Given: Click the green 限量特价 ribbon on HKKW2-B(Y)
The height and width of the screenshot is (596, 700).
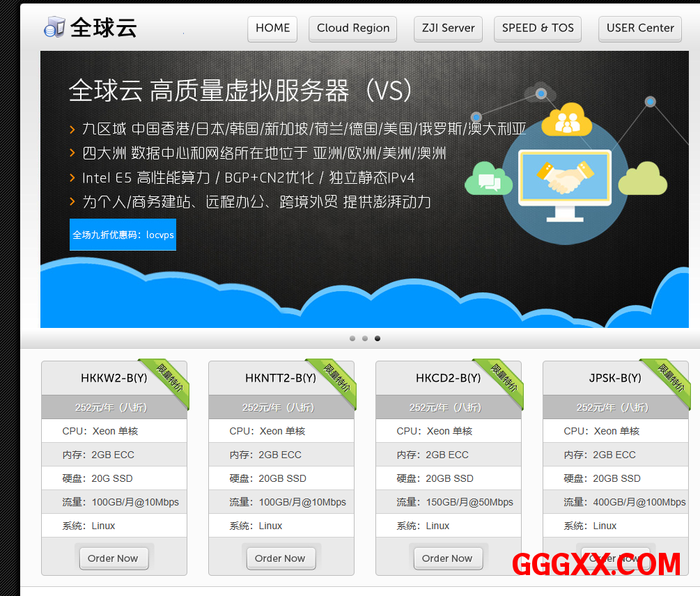Looking at the screenshot, I should coord(169,379).
